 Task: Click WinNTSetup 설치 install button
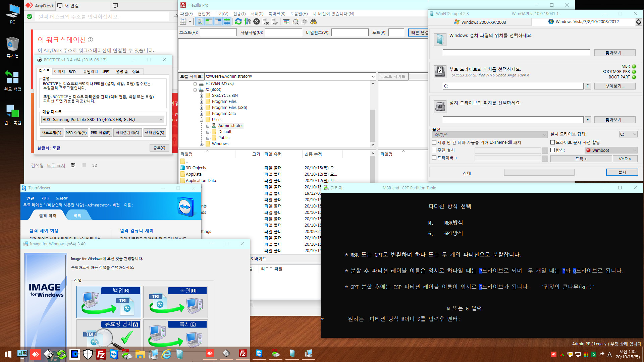tap(622, 172)
